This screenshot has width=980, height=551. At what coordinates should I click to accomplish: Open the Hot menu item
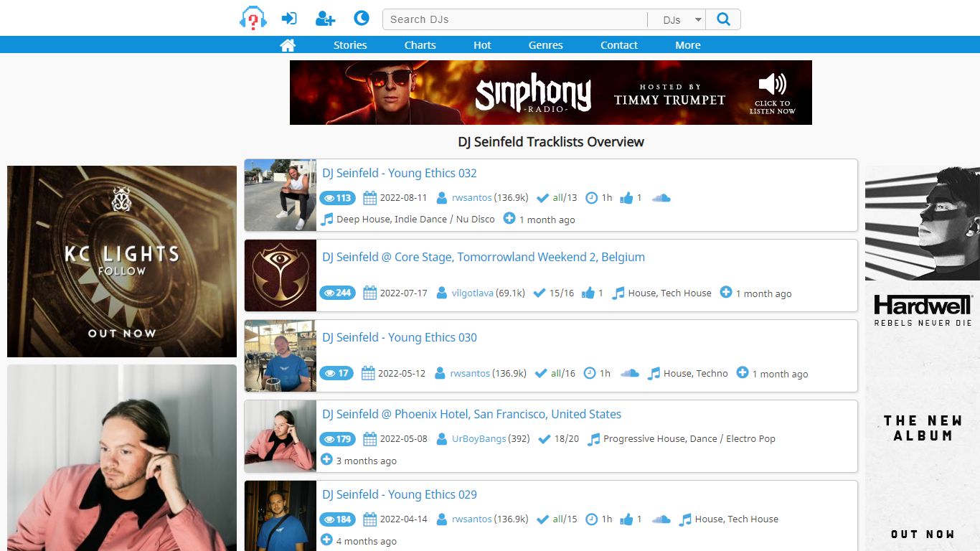[482, 45]
